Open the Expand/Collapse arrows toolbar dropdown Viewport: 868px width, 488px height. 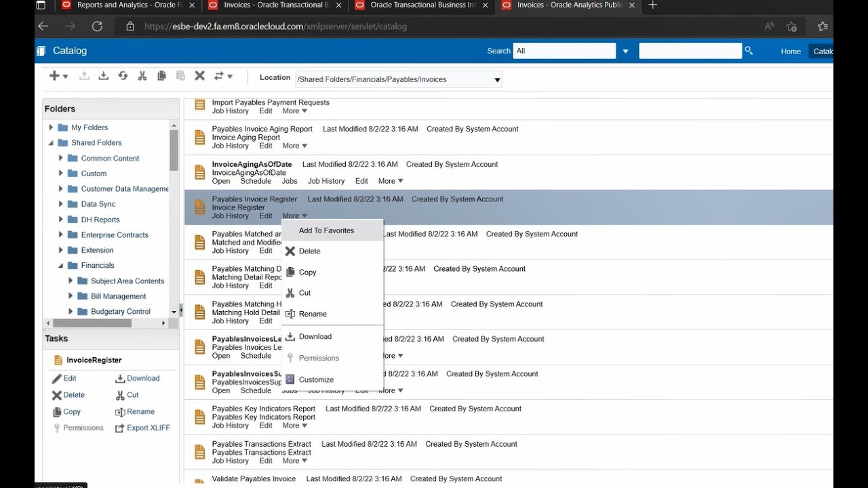(x=223, y=76)
